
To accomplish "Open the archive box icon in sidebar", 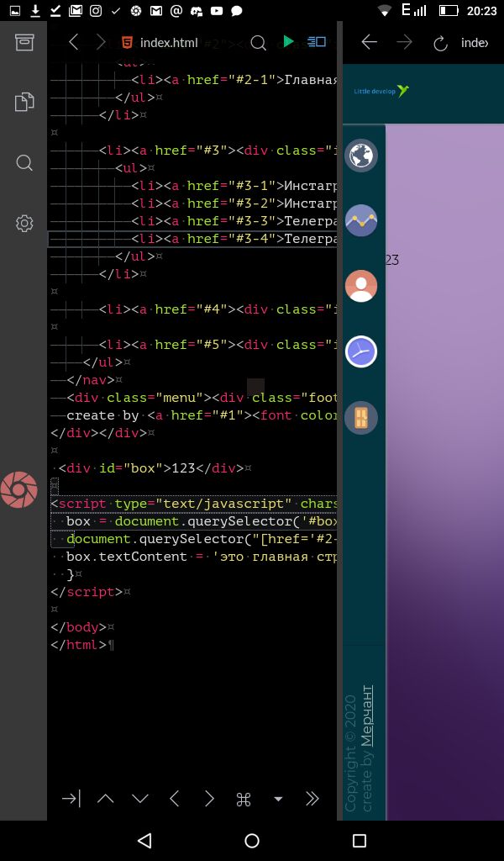I will [24, 42].
